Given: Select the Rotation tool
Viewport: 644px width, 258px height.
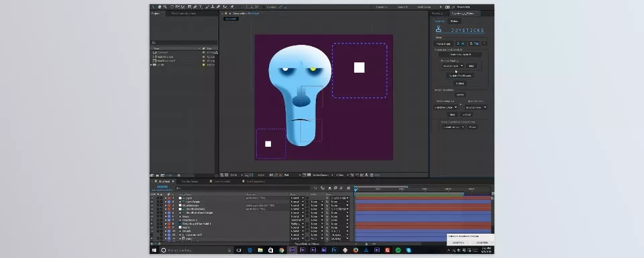Looking at the screenshot, I should (172, 7).
